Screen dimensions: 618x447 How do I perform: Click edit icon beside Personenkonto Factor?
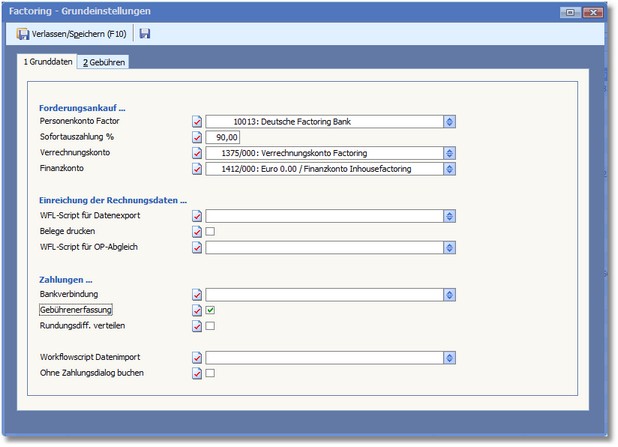point(197,121)
